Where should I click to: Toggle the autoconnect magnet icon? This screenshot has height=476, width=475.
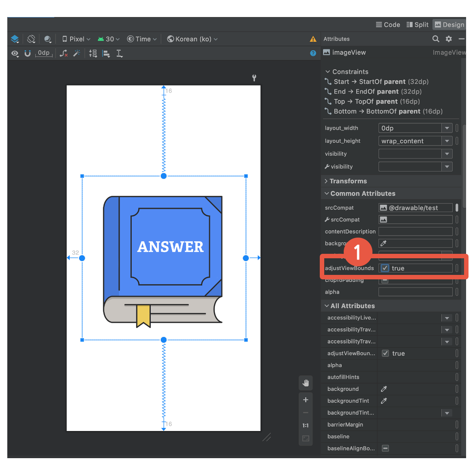[28, 54]
